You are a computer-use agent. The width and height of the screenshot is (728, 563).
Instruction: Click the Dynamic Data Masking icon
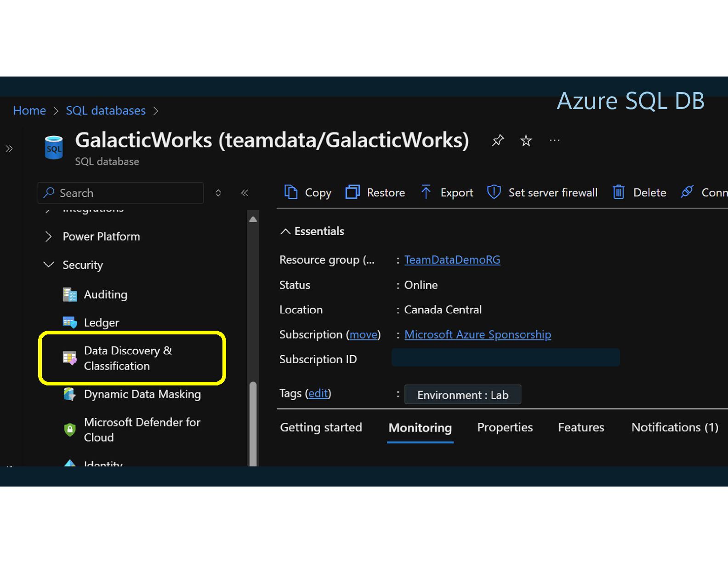(x=70, y=394)
